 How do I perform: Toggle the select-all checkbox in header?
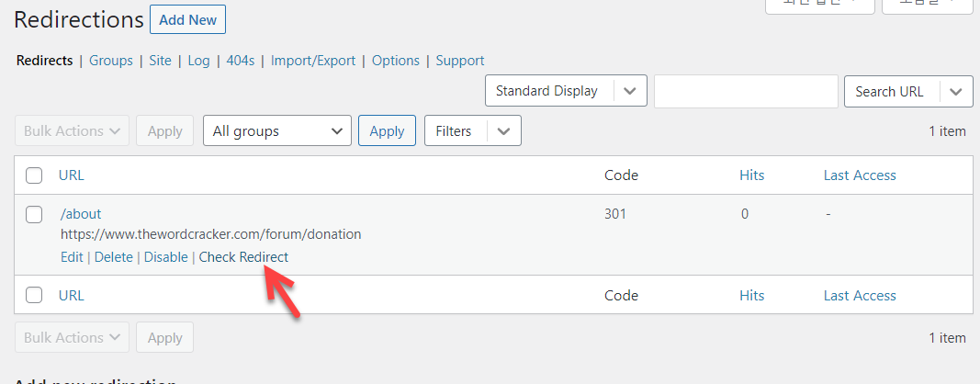(x=34, y=175)
